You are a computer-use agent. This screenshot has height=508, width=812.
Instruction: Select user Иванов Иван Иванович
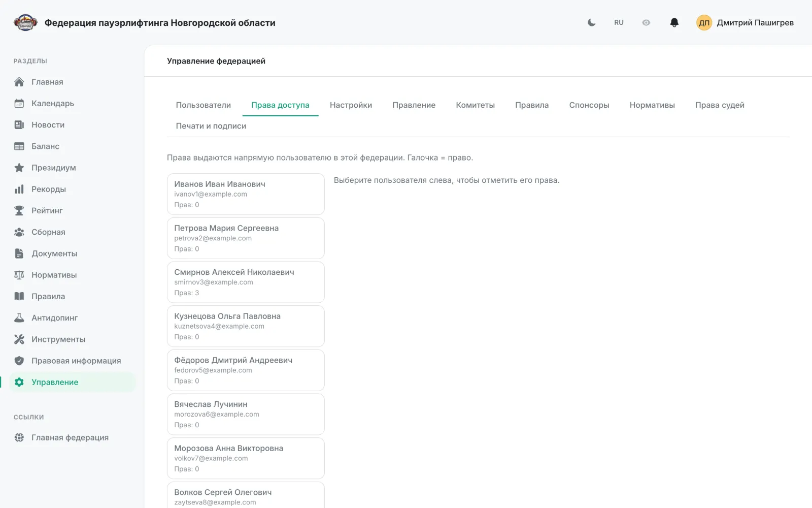point(246,194)
